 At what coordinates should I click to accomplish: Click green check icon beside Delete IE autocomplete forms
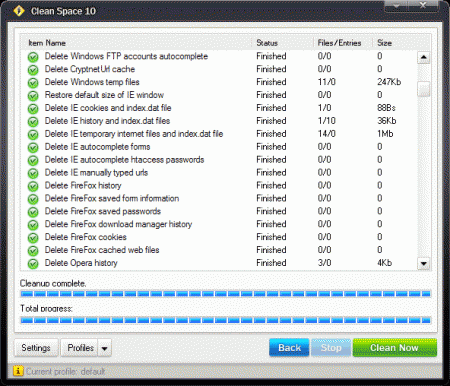(33, 148)
